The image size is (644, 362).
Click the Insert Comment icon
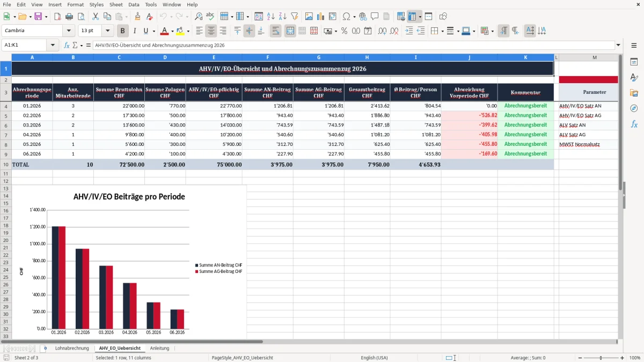375,17
